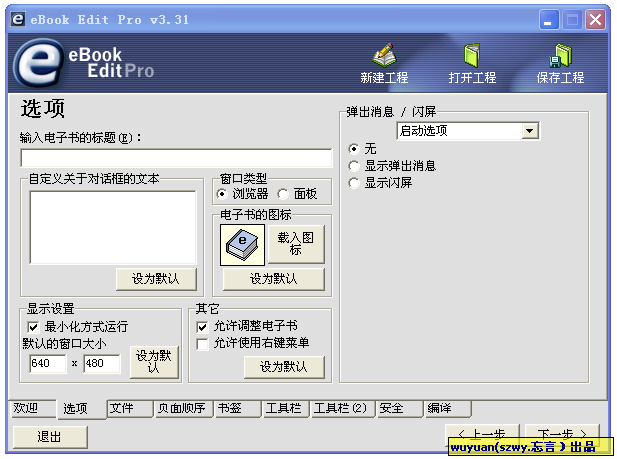Image resolution: width=617 pixels, height=459 pixels.
Task: Click 设为默认 in display settings group
Action: [154, 362]
